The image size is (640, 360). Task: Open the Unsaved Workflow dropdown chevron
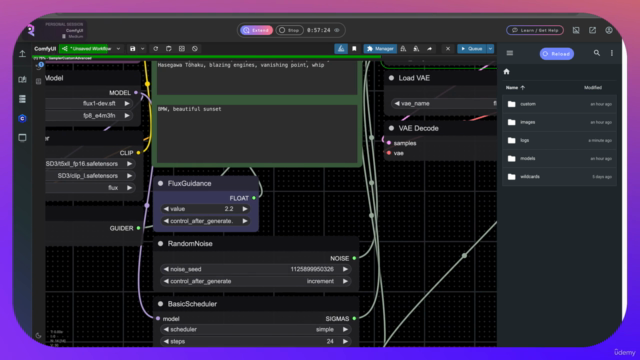point(118,49)
